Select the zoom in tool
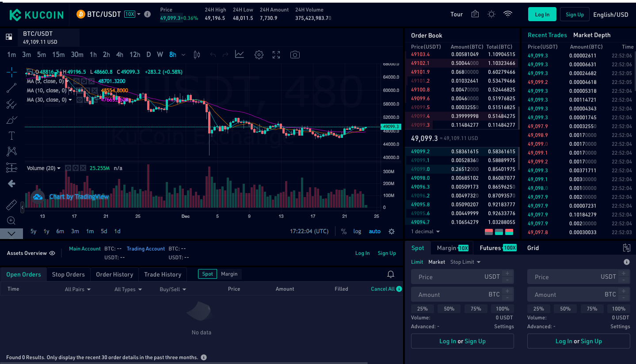636x364 pixels. 11,220
